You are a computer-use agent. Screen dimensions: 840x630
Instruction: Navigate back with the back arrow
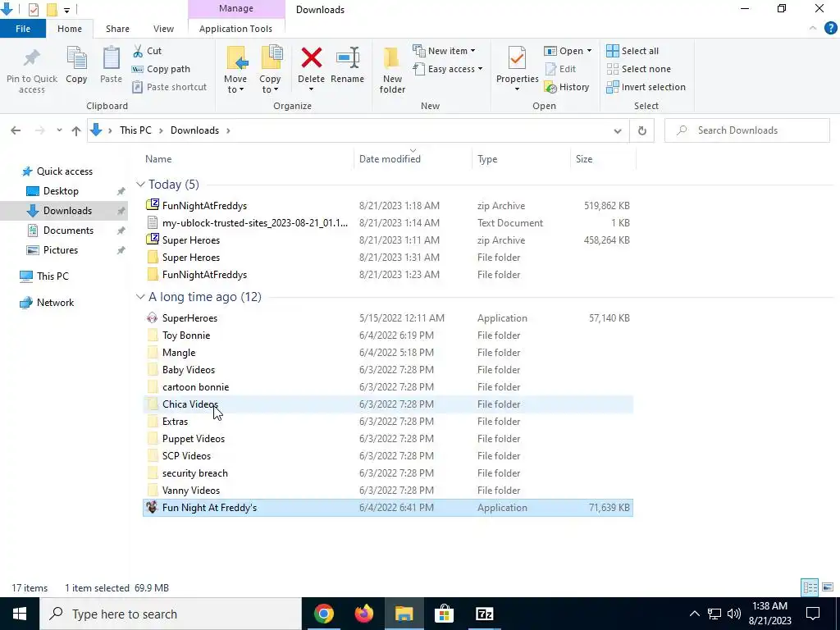click(x=16, y=130)
